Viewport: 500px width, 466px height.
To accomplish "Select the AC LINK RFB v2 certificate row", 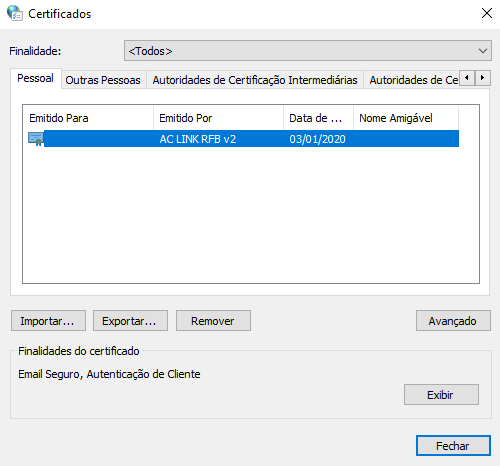I will [243, 139].
